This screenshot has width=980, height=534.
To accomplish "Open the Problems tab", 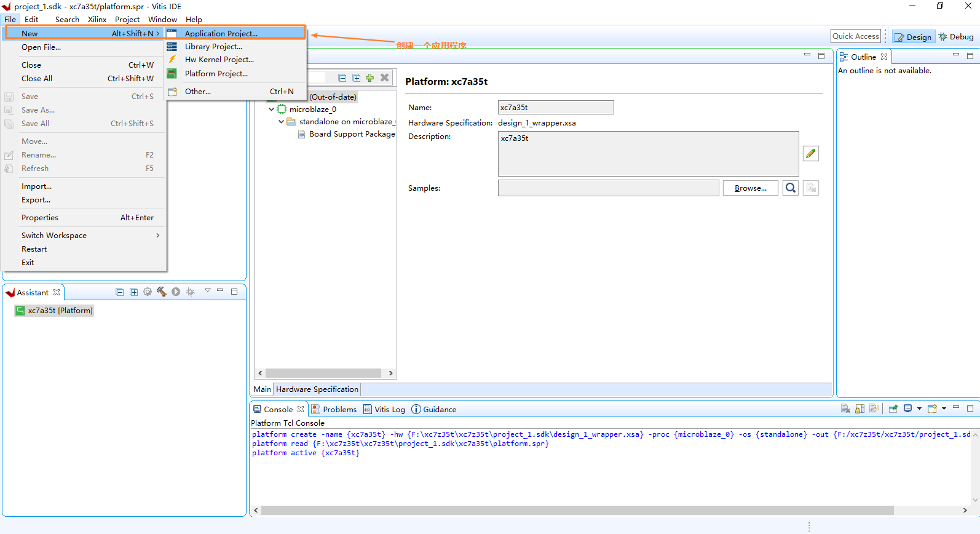I will pyautogui.click(x=334, y=410).
